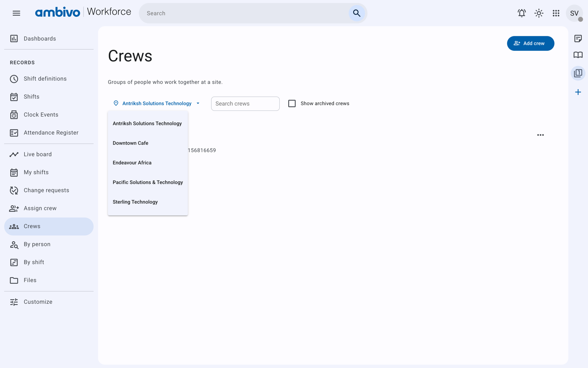Open the hamburger navigation menu
This screenshot has height=368, width=588.
[x=16, y=13]
